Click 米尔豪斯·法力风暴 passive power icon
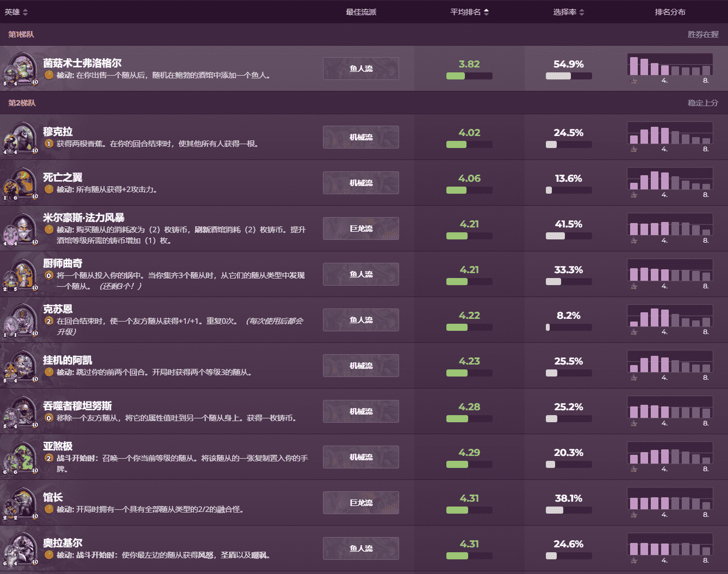 point(49,230)
